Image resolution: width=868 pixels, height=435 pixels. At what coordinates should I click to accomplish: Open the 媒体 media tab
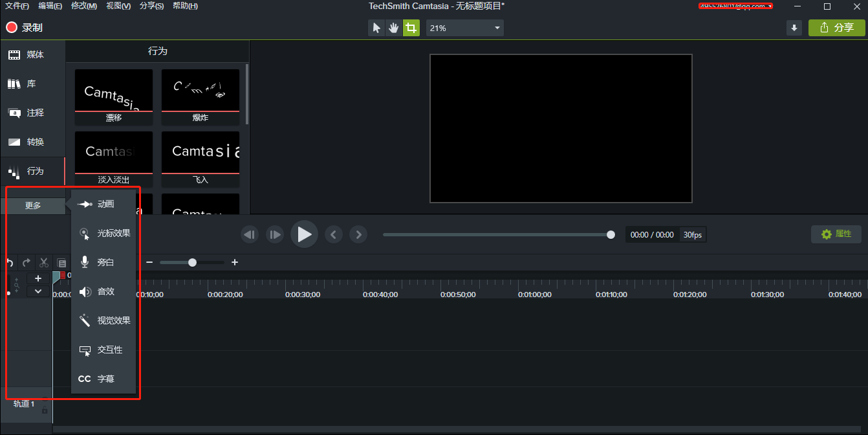pyautogui.click(x=32, y=55)
